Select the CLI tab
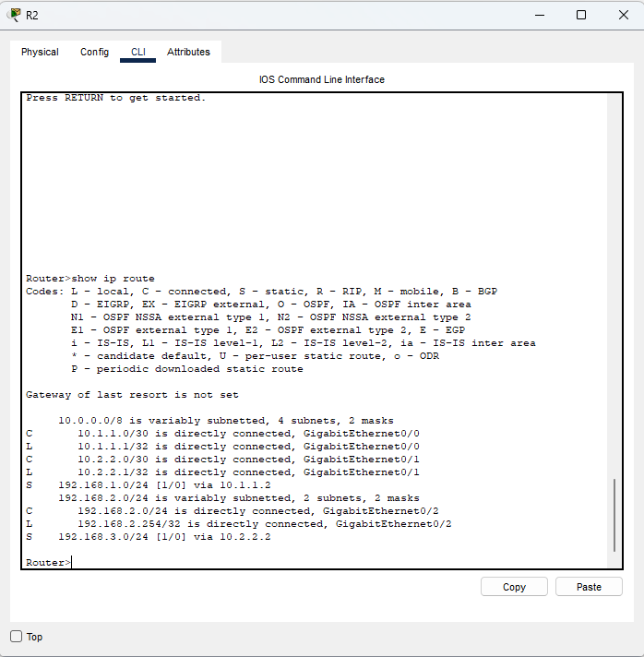 (137, 52)
